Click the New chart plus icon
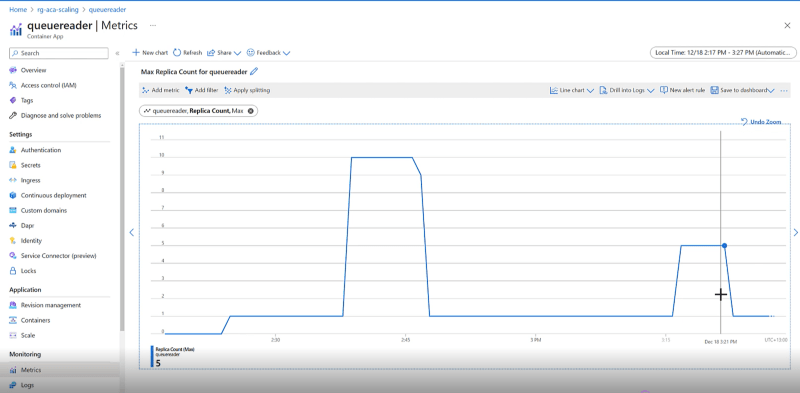The image size is (800, 393). [136, 53]
